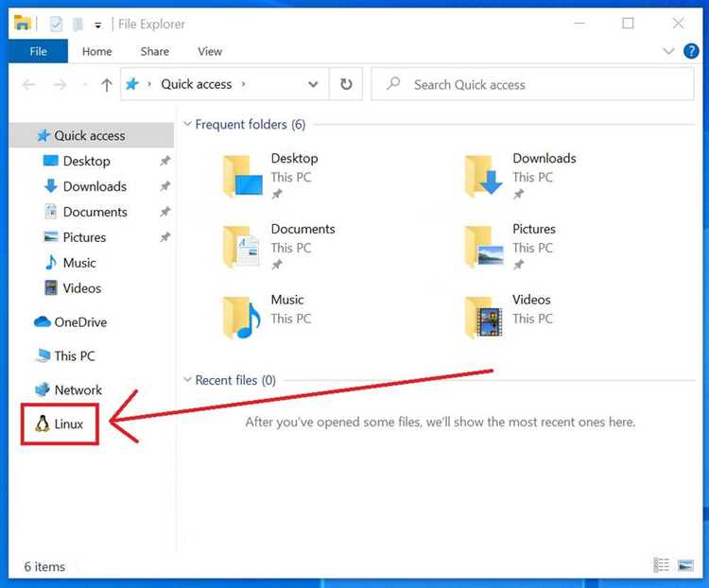The width and height of the screenshot is (709, 588).
Task: Go up one level with Up arrow
Action: click(107, 84)
